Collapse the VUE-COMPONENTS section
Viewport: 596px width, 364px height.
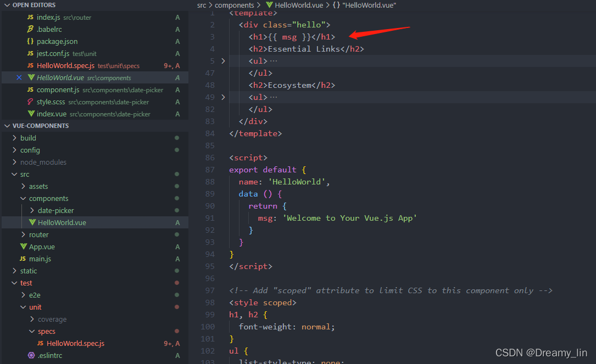click(7, 126)
